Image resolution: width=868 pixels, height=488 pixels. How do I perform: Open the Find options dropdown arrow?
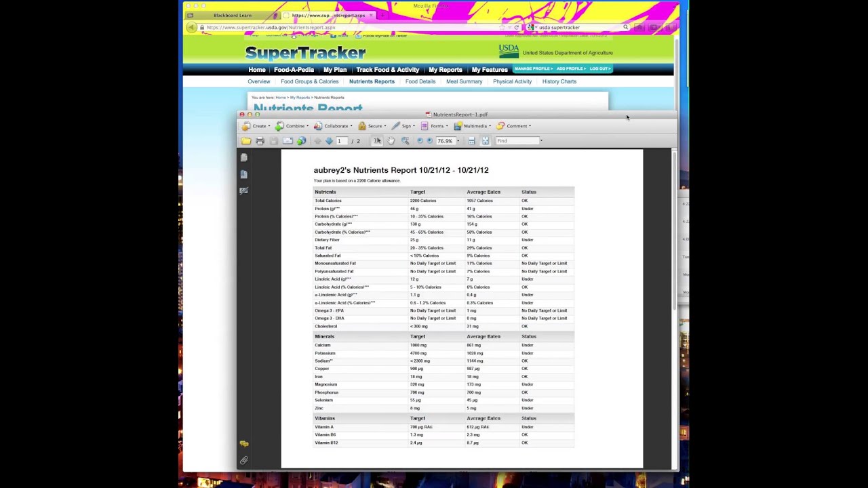541,141
